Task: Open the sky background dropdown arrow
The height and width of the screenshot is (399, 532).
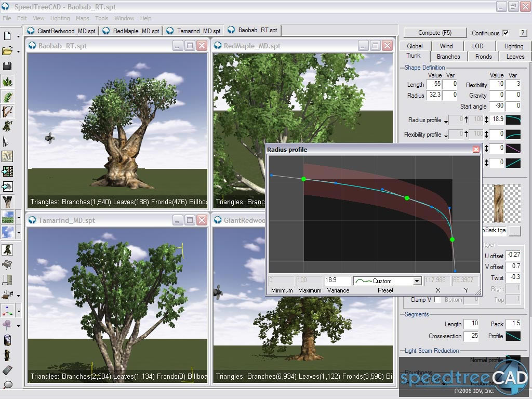Action: (x=19, y=233)
